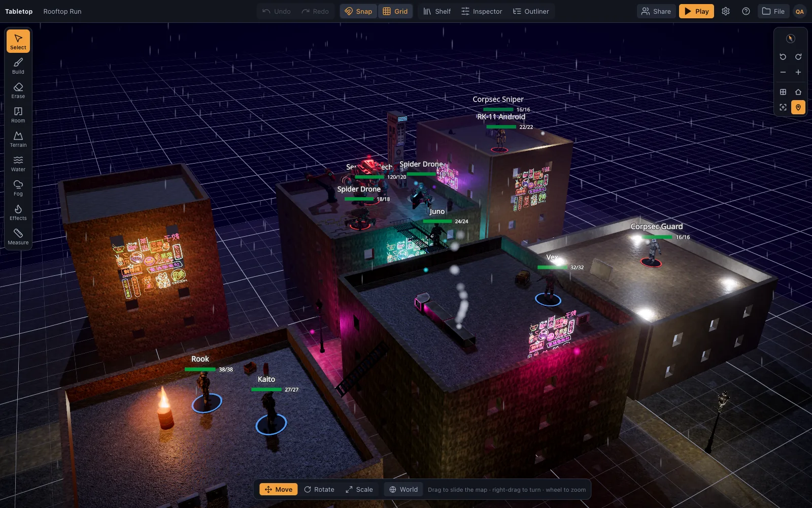This screenshot has width=812, height=508.
Task: Click the Tabletop app title
Action: coord(19,11)
